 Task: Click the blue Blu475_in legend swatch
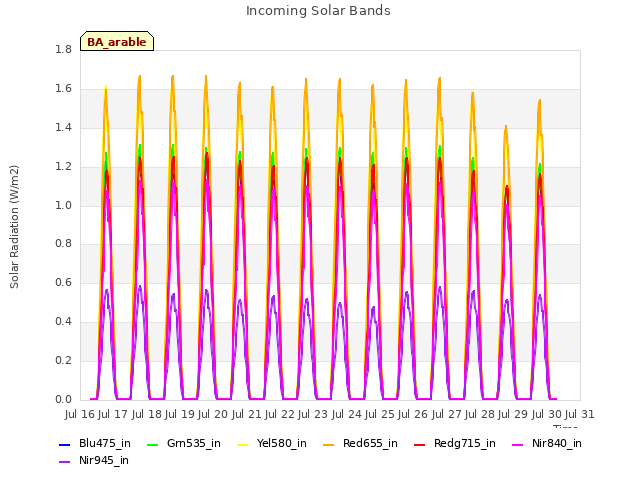pyautogui.click(x=65, y=444)
